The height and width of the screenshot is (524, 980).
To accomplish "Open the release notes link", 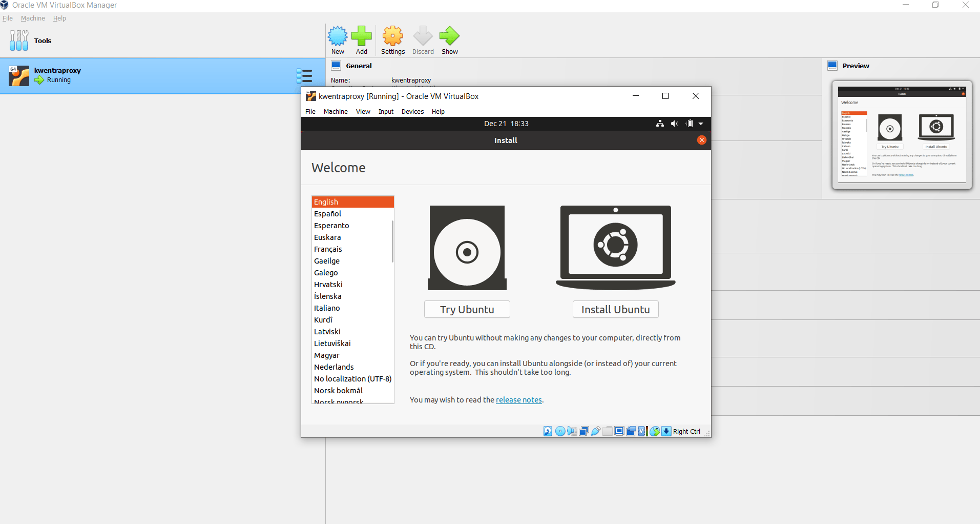I will pyautogui.click(x=519, y=400).
